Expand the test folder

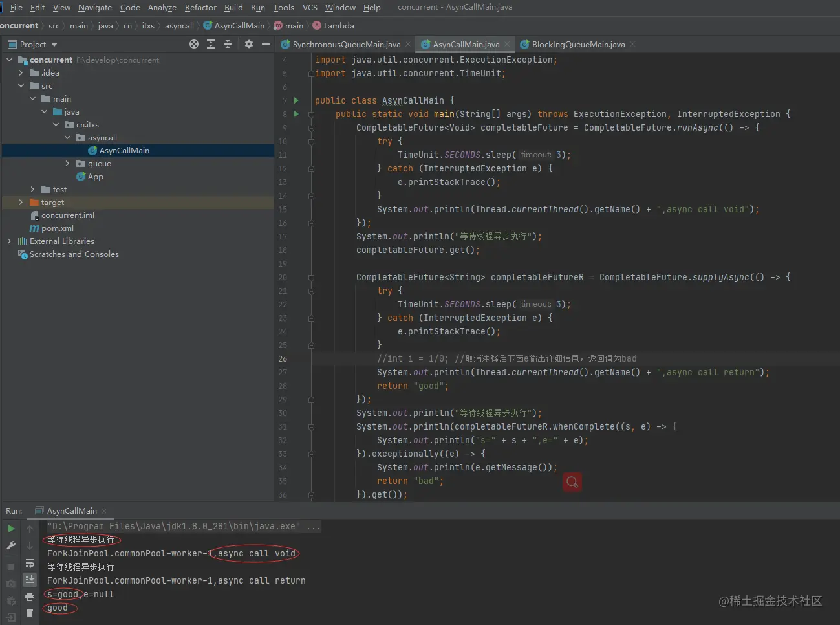[32, 189]
